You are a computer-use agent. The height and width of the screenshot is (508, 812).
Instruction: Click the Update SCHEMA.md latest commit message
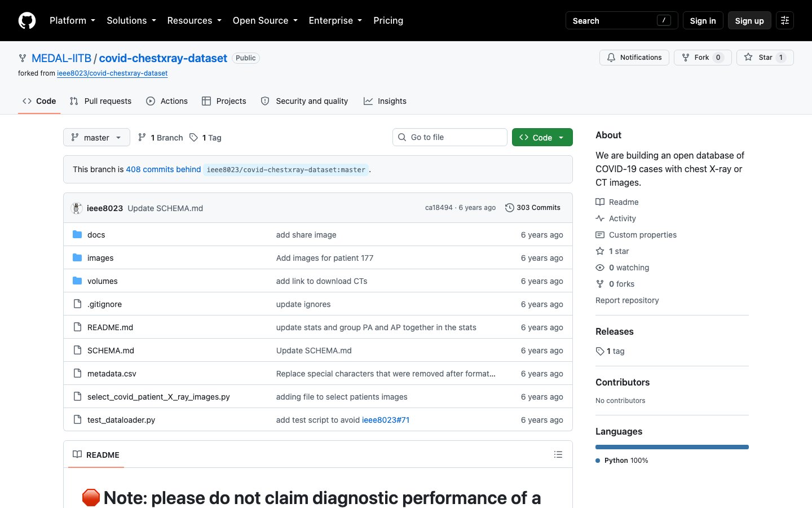click(165, 208)
